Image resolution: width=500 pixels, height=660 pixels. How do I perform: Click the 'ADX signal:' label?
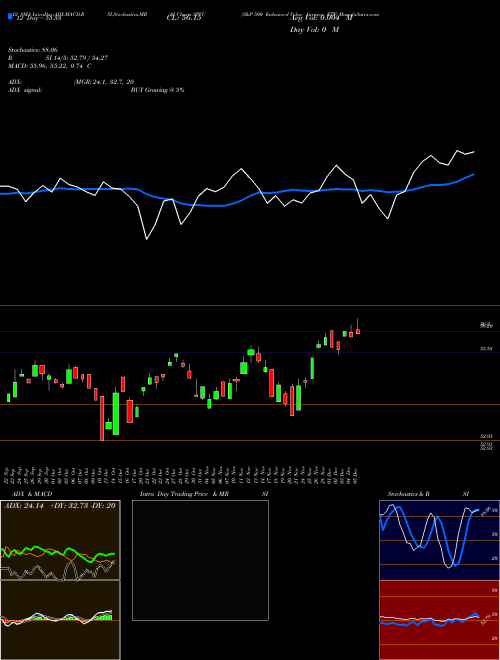click(25, 90)
